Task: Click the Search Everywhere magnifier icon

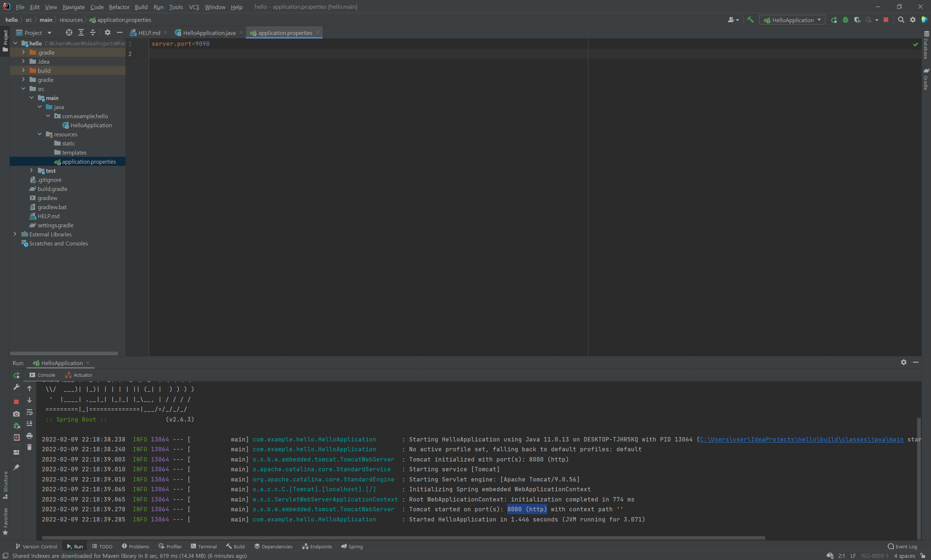Action: [901, 20]
